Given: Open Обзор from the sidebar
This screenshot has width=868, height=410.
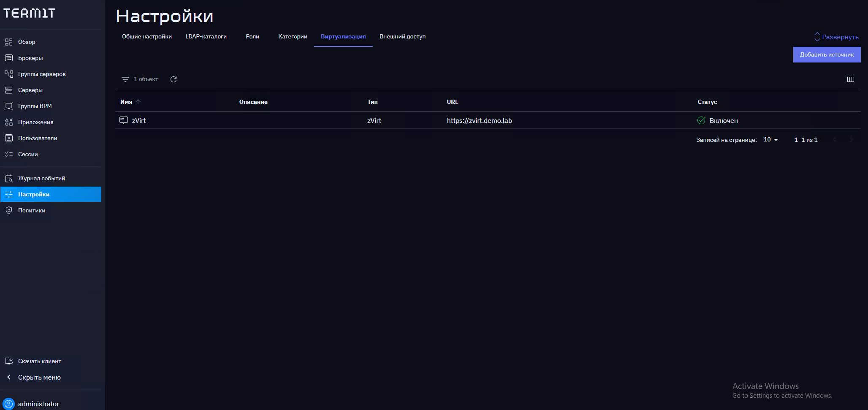Looking at the screenshot, I should [27, 42].
